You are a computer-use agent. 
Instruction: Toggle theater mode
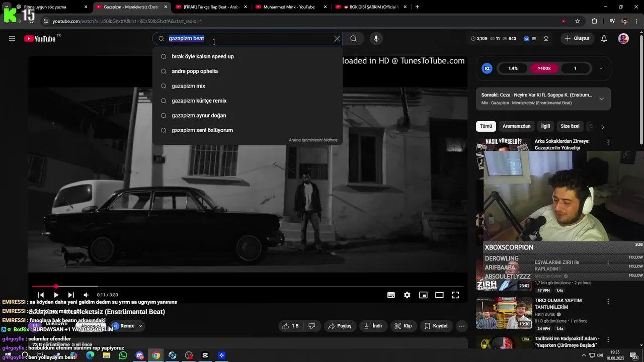(x=439, y=295)
